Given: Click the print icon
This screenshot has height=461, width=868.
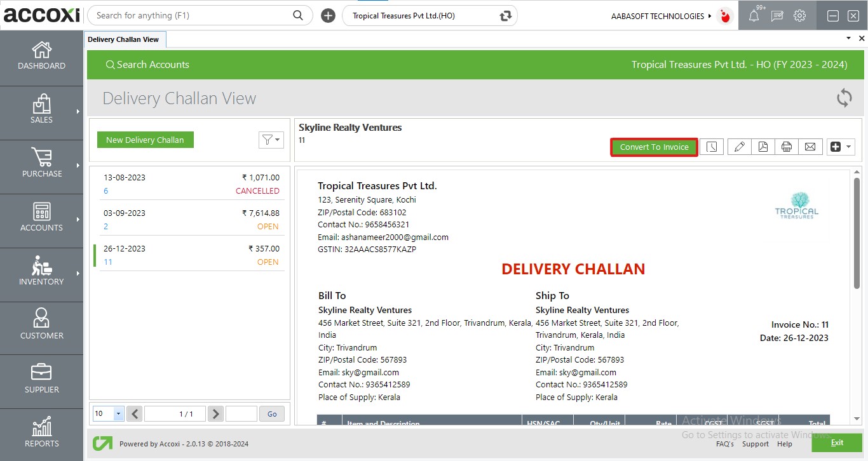Looking at the screenshot, I should coord(786,147).
